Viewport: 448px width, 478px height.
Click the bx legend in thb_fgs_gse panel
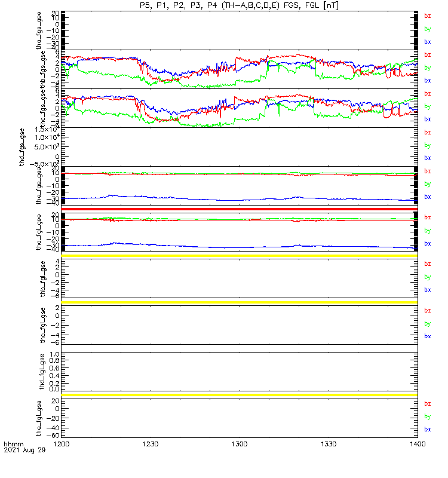tap(428, 81)
